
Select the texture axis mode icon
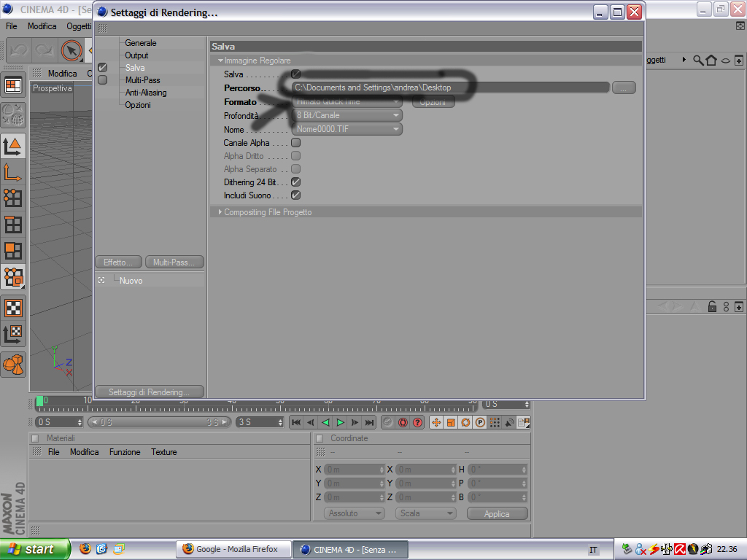tap(13, 335)
